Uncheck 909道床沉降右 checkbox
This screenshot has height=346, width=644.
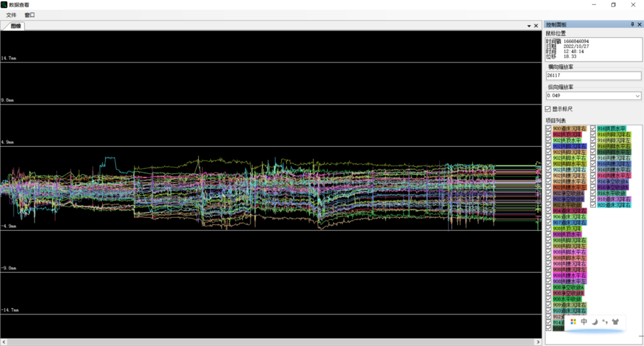tap(549, 305)
